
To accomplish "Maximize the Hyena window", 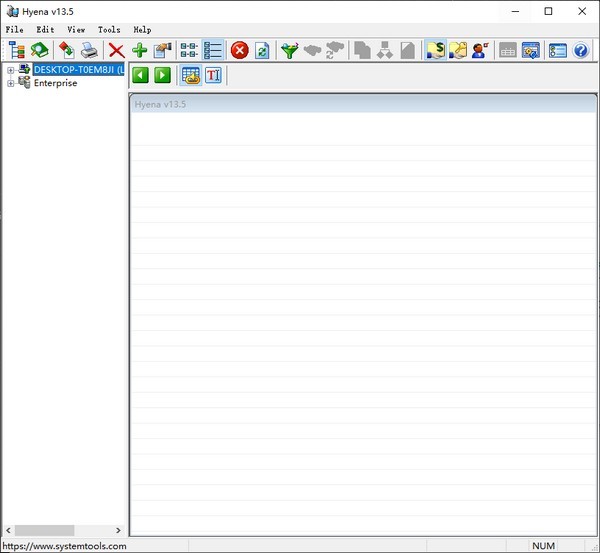I will (x=548, y=11).
